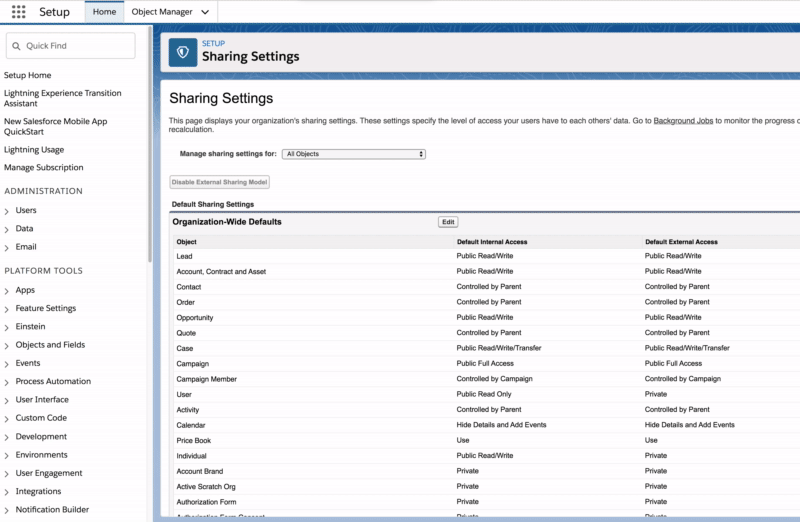
Task: Open Lightning Experience Transition Assistant
Action: tap(62, 98)
